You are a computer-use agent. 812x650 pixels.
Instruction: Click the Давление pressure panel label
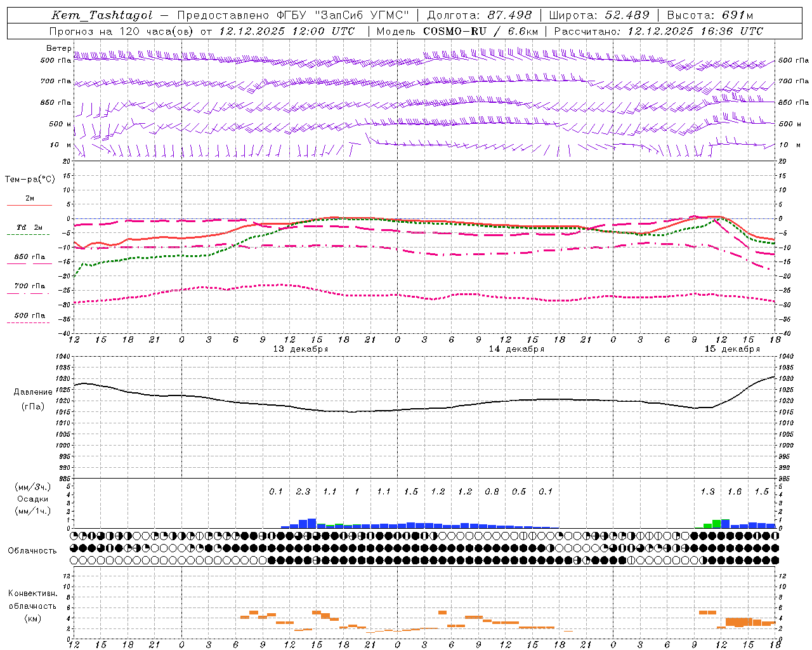coord(33,392)
